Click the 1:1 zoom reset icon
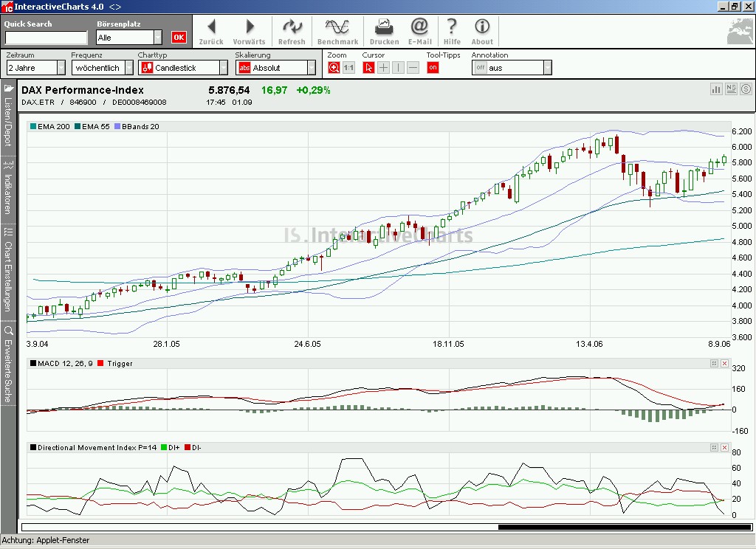 (348, 67)
